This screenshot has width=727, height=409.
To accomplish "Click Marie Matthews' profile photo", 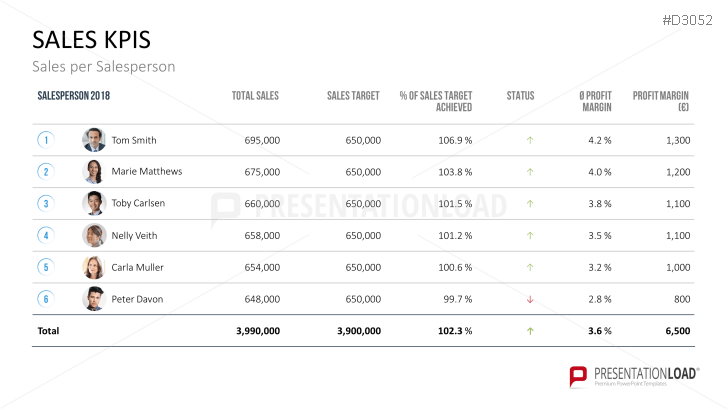I will click(94, 172).
